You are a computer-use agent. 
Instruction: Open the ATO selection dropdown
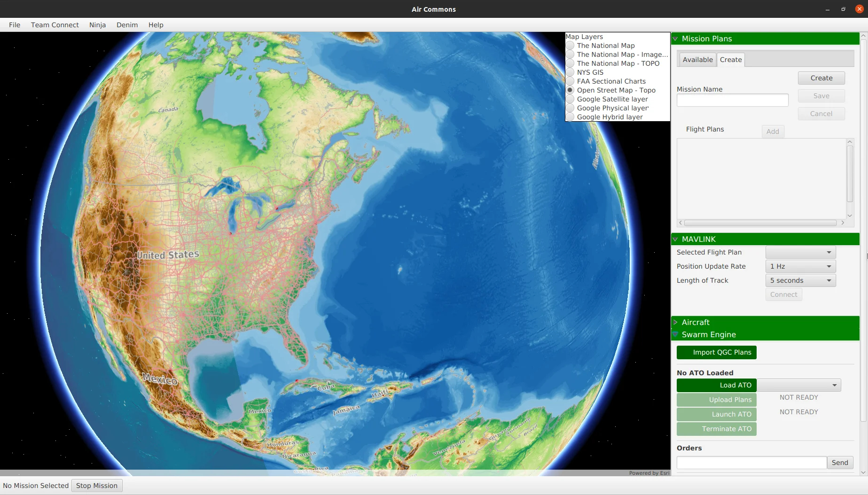click(x=798, y=386)
